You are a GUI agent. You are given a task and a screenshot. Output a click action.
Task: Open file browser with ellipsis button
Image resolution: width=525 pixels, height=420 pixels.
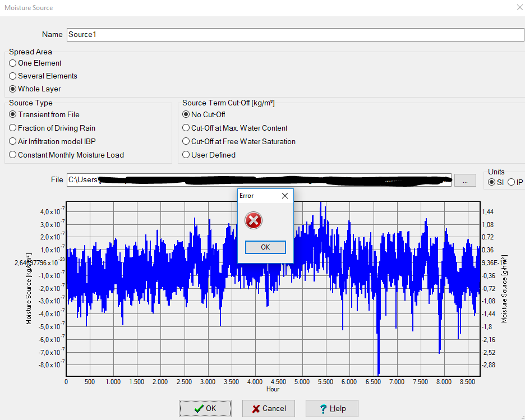(465, 180)
